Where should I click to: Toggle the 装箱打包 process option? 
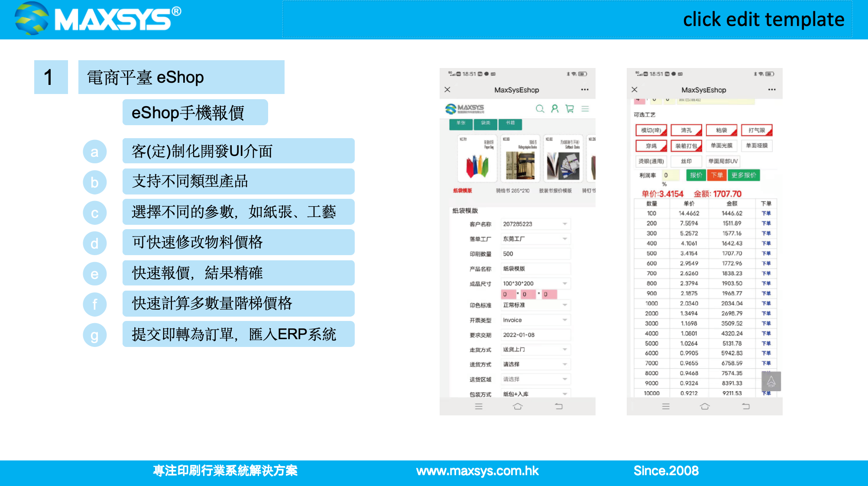[x=686, y=146]
